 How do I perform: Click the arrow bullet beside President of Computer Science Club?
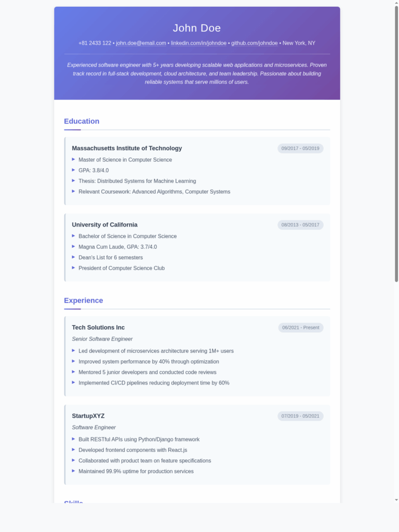73,268
